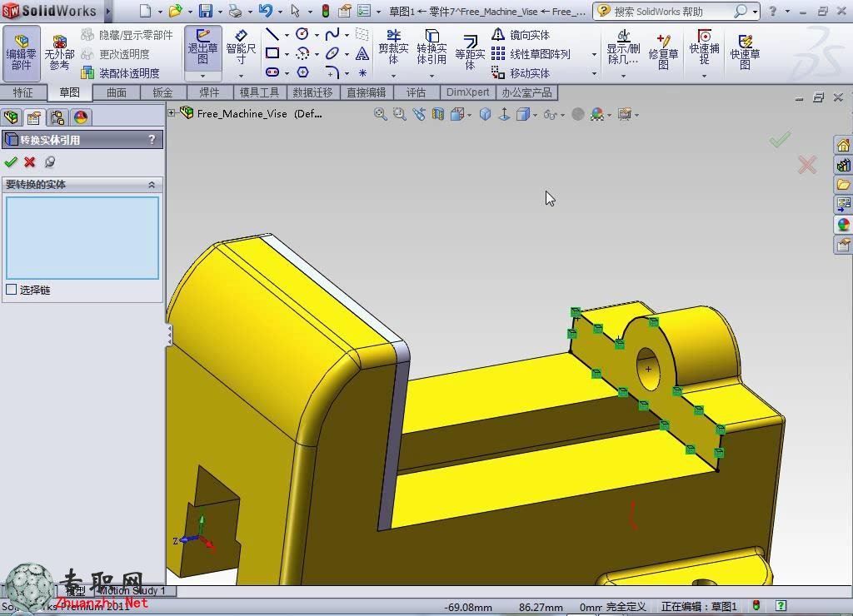
Task: Click the Open file folder icon
Action: (x=175, y=10)
